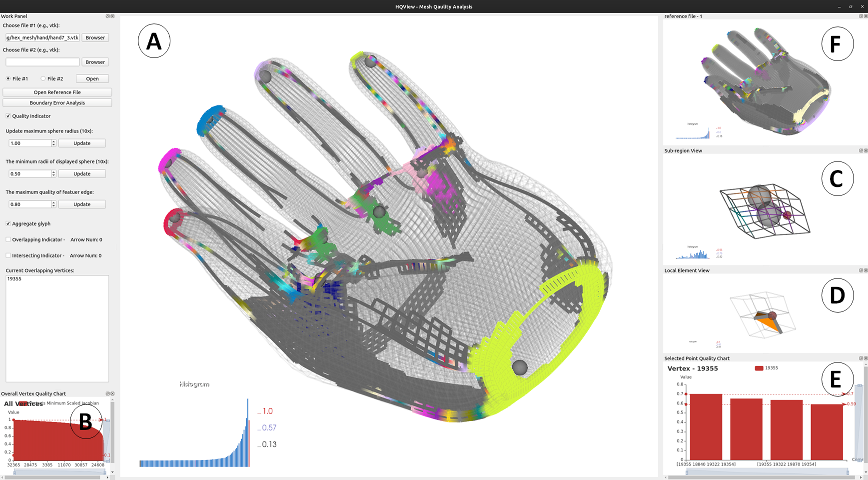Click the file #2 path input field
Image resolution: width=868 pixels, height=480 pixels.
42,62
